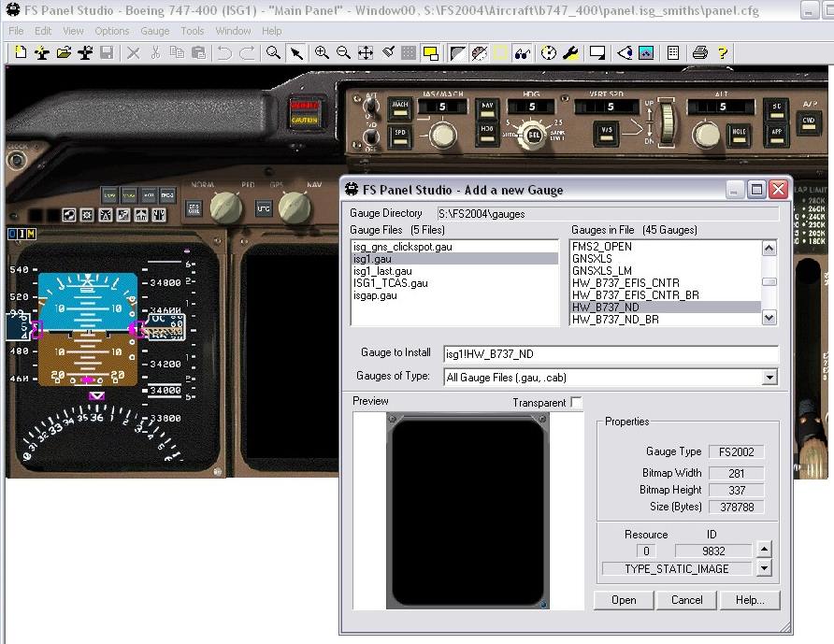This screenshot has width=834, height=644.
Task: Click the grid toolbar icon
Action: click(409, 52)
